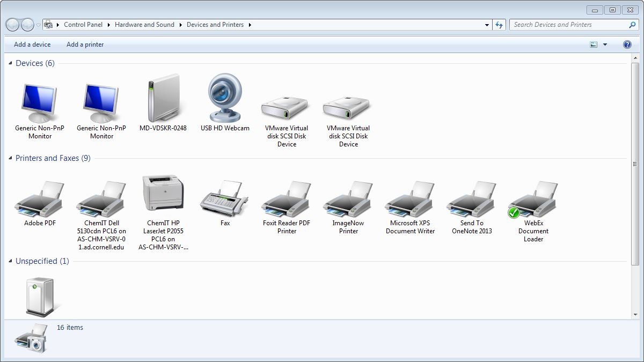
Task: Collapse the Printers and Faxes (9) group
Action: tap(11, 158)
